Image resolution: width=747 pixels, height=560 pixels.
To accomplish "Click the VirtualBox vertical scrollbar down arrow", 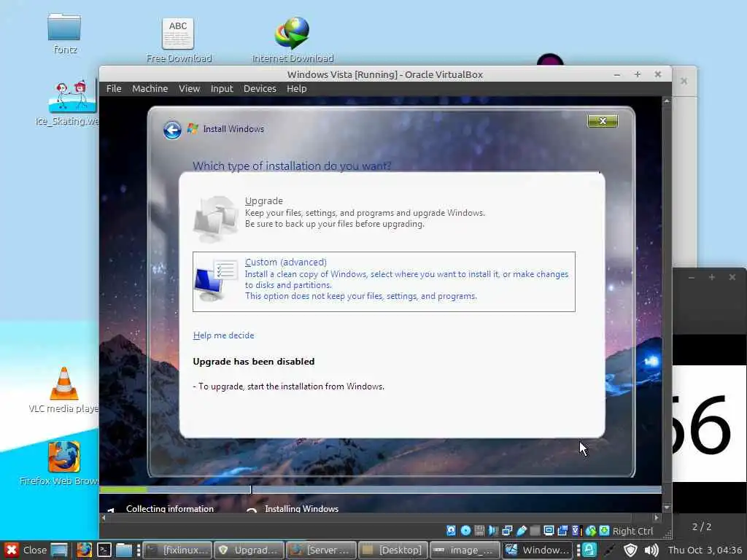I will click(x=667, y=507).
